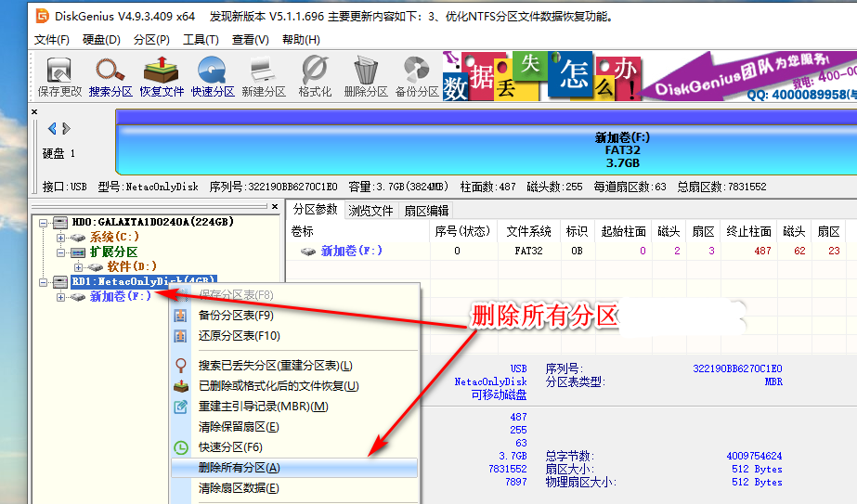Switch to the 分区参数 tab

[316, 210]
